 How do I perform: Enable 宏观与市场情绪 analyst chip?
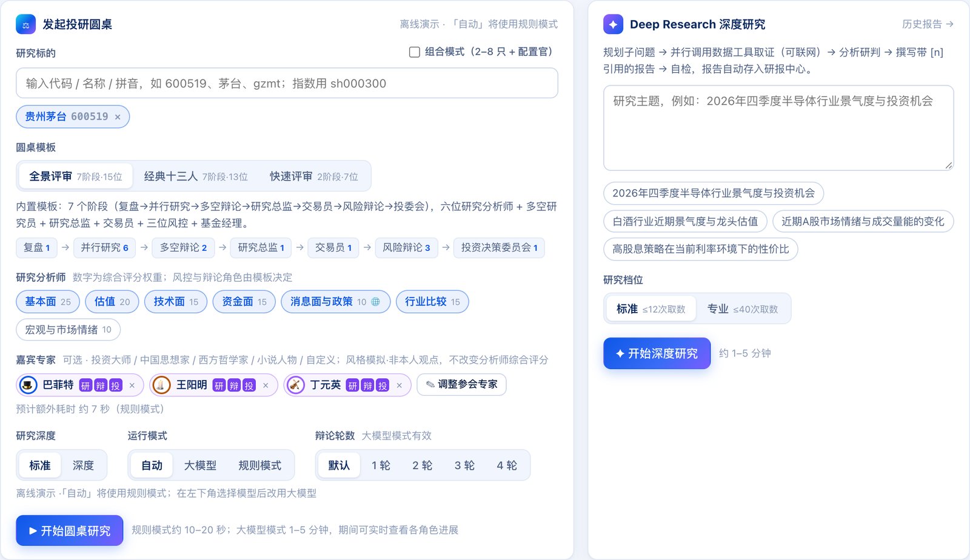[x=68, y=330]
